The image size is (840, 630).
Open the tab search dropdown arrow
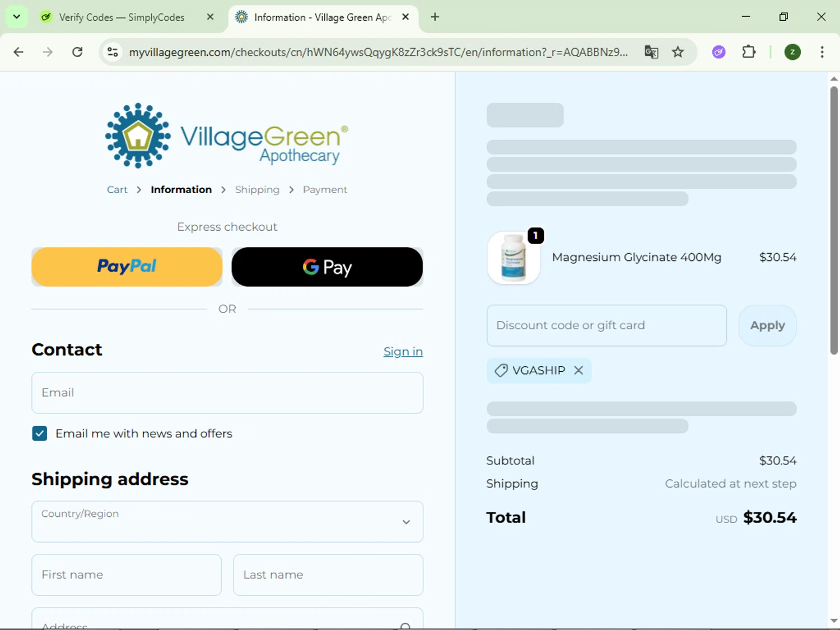[x=17, y=17]
